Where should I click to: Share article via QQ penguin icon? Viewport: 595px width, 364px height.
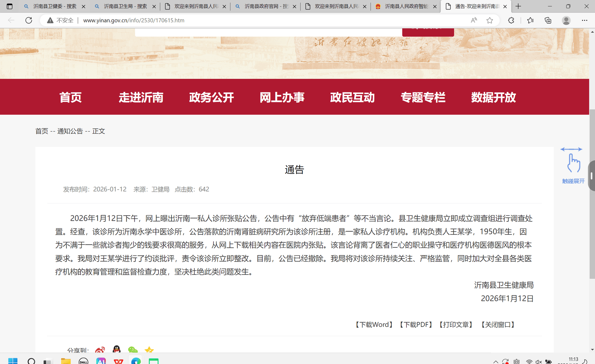click(x=116, y=350)
